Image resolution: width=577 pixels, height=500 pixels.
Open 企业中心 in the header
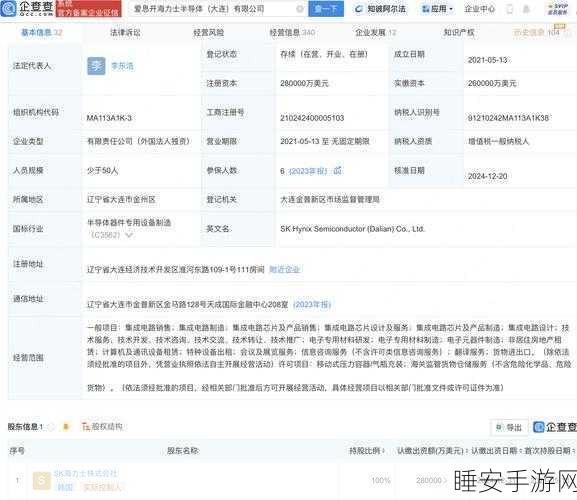click(x=479, y=9)
